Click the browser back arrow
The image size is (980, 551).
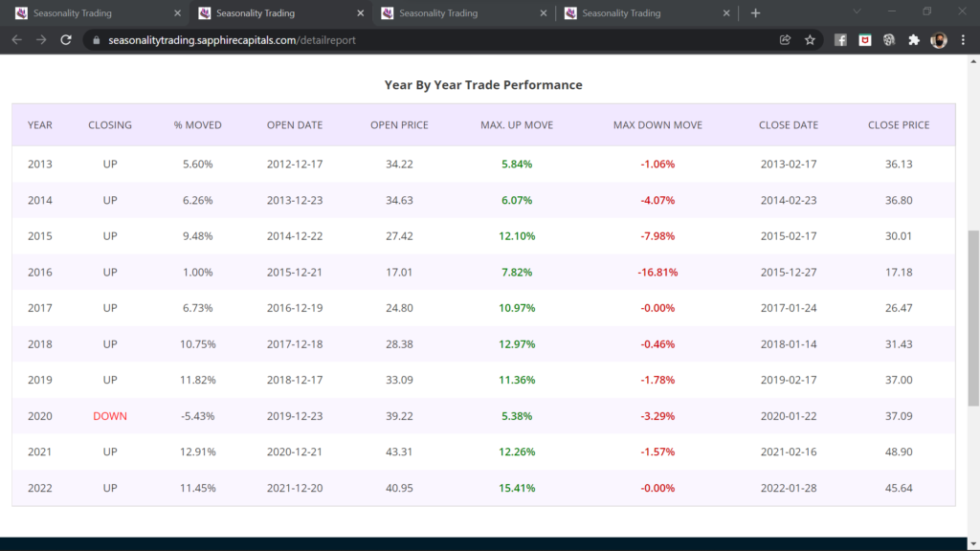pyautogui.click(x=17, y=40)
